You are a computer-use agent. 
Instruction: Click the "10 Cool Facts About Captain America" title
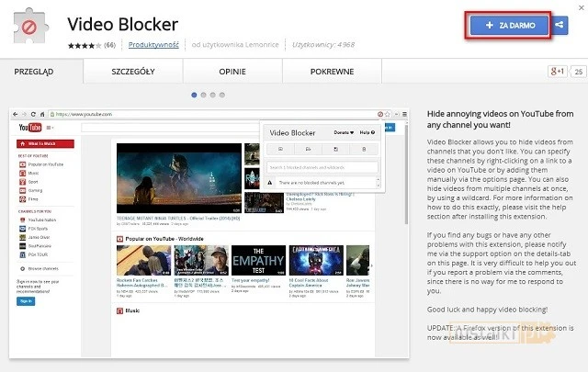(x=309, y=283)
